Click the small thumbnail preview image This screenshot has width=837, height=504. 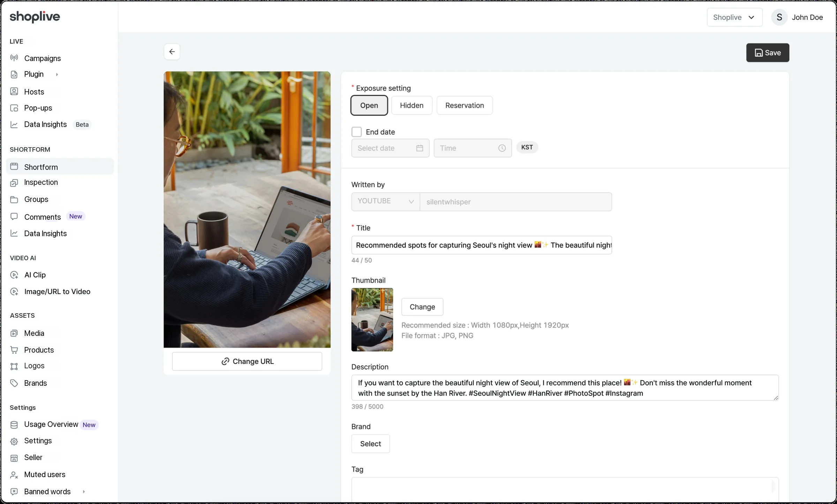(x=372, y=319)
